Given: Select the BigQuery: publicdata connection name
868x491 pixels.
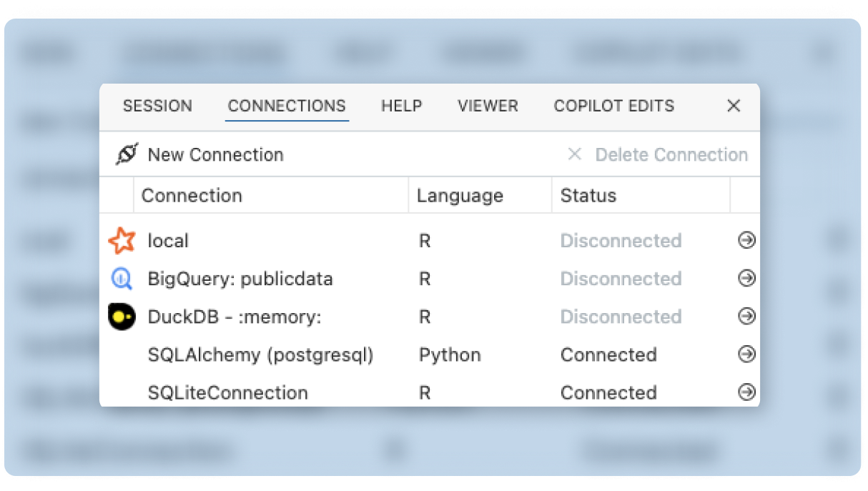Looking at the screenshot, I should pyautogui.click(x=240, y=279).
